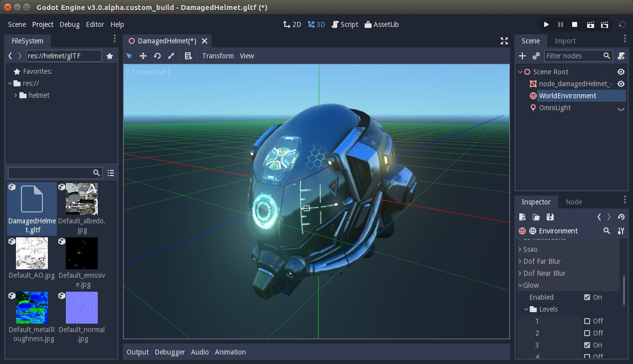The width and height of the screenshot is (633, 364).
Task: Open the list select tool in the viewport
Action: pos(189,56)
